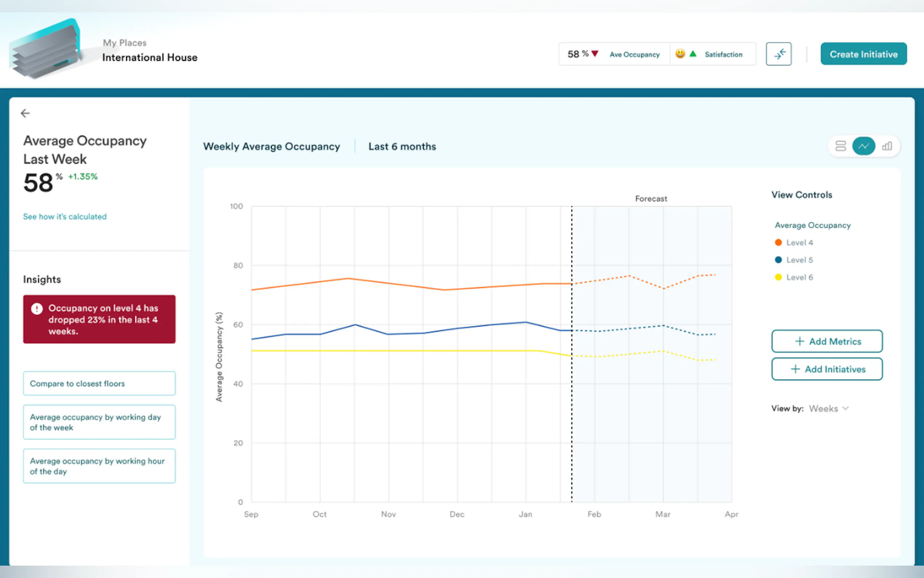
Task: Open the Satisfaction metric tab
Action: pos(724,54)
